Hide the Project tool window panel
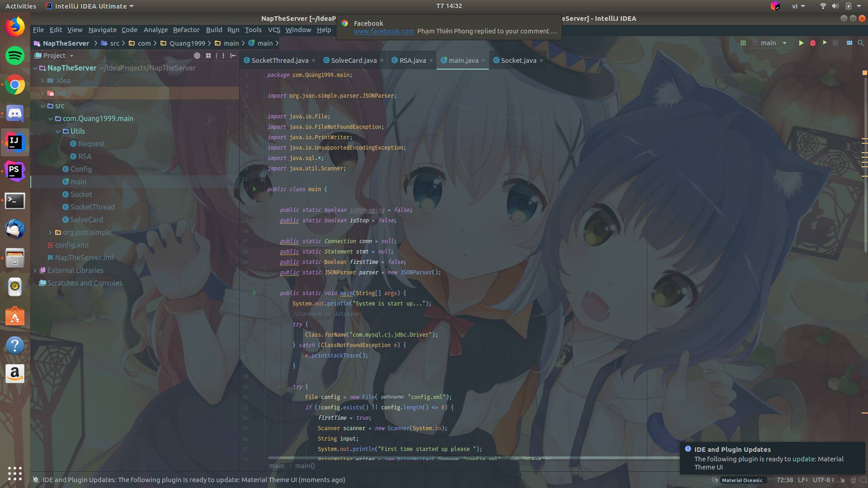This screenshot has width=868, height=488. (233, 56)
